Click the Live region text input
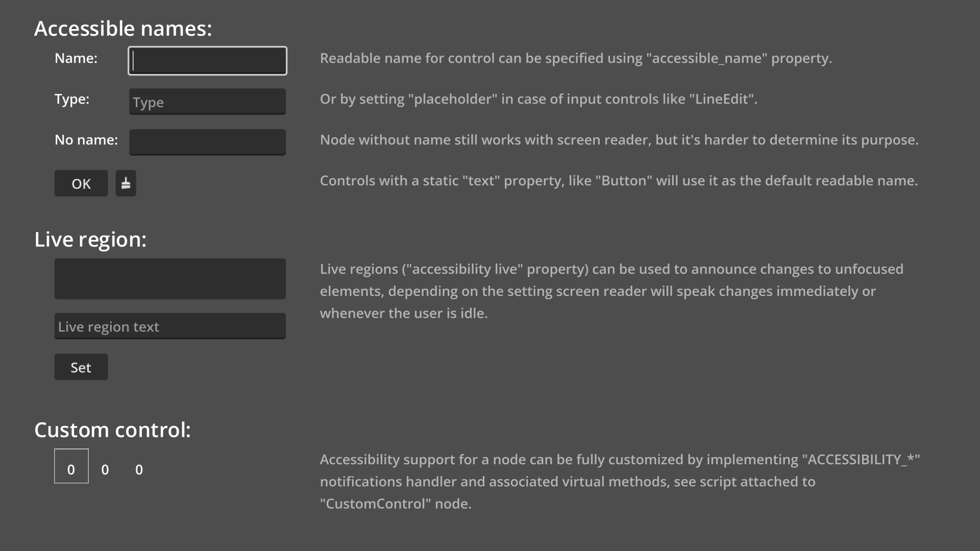Image resolution: width=980 pixels, height=551 pixels. click(170, 326)
